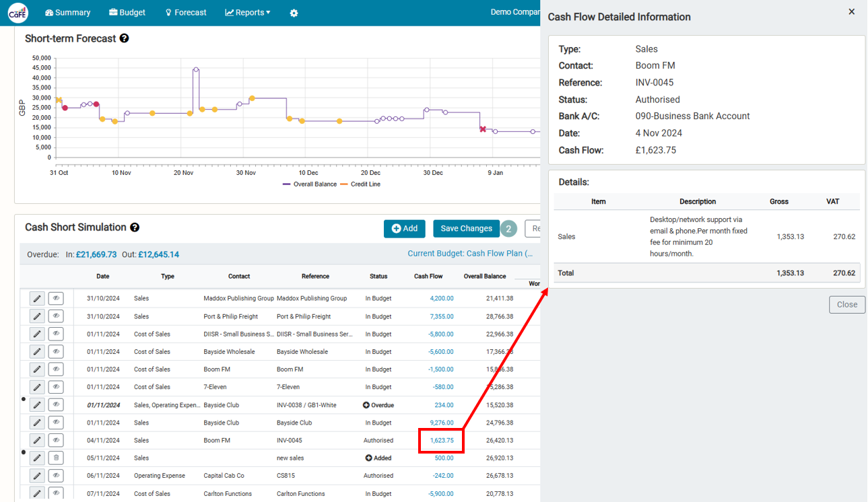Edit the Bayside Club 9,276.00 row

(37, 423)
